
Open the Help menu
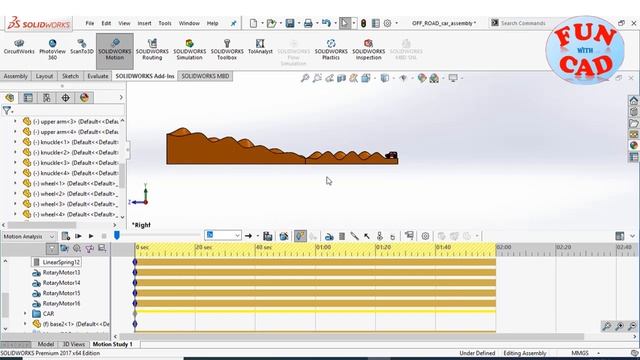pos(212,23)
